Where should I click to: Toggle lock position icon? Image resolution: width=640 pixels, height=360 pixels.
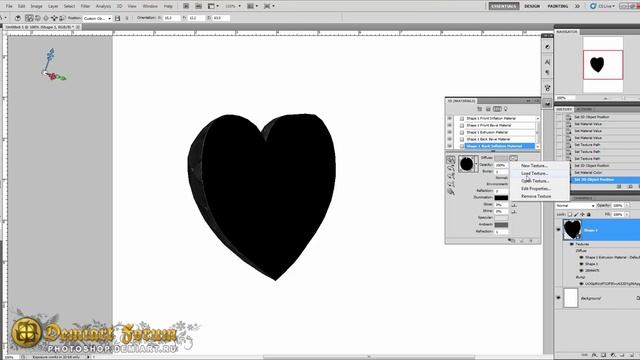(x=582, y=214)
